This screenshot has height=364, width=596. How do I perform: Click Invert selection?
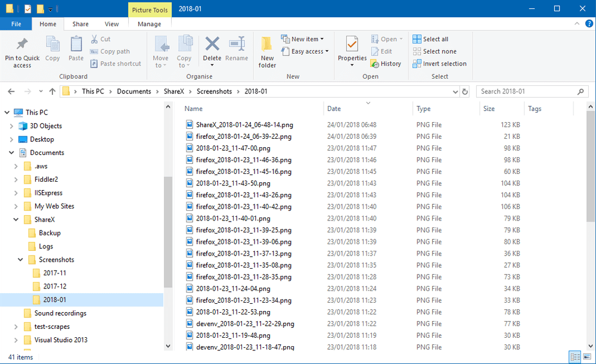tap(439, 64)
